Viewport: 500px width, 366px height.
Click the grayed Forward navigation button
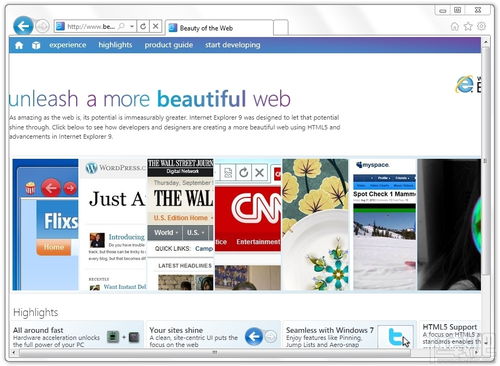point(42,26)
